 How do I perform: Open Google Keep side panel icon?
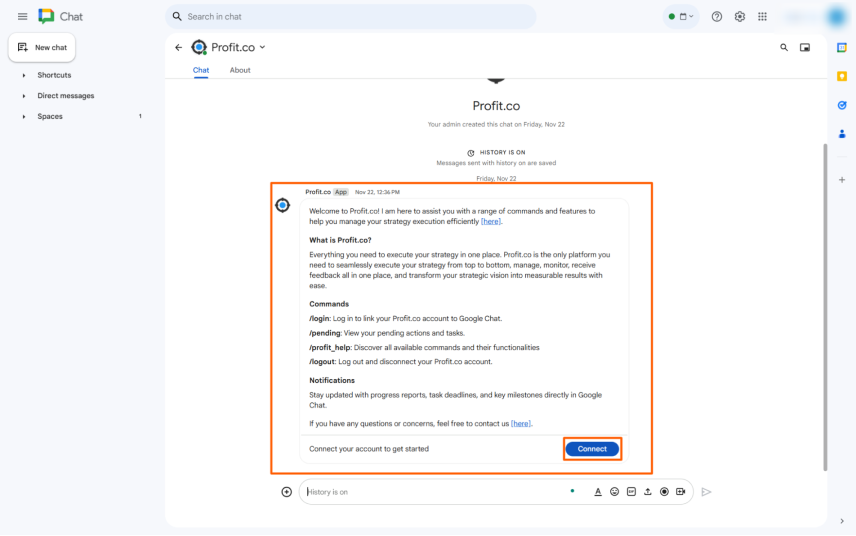(842, 76)
